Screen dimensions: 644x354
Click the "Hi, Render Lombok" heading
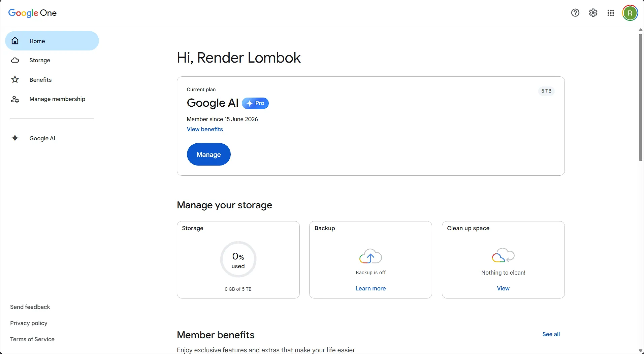[x=238, y=58]
